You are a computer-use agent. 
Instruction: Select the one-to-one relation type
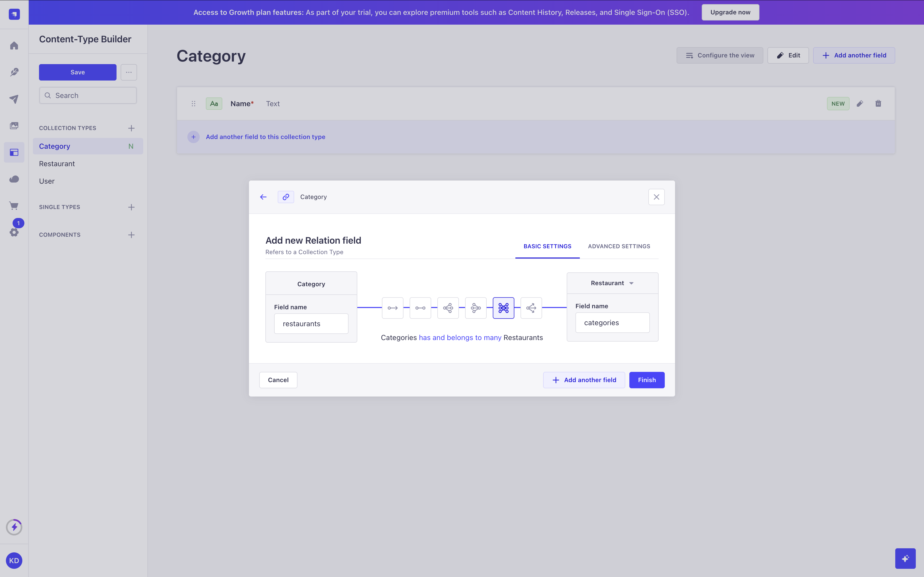420,308
